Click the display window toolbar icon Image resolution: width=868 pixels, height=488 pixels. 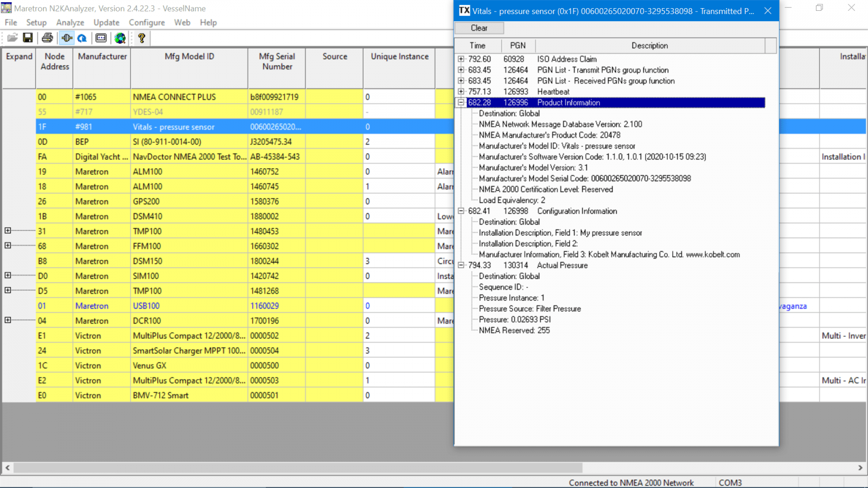tap(101, 38)
